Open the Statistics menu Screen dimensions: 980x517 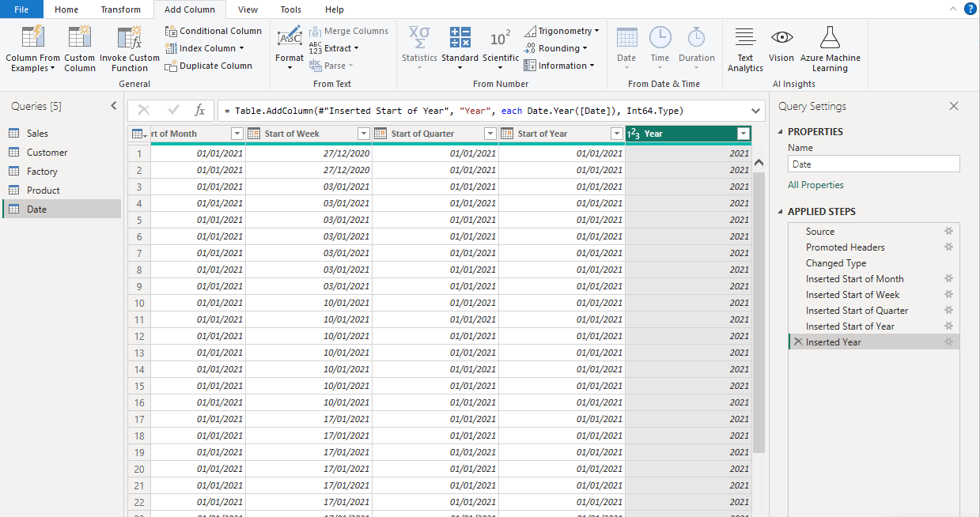(x=419, y=47)
